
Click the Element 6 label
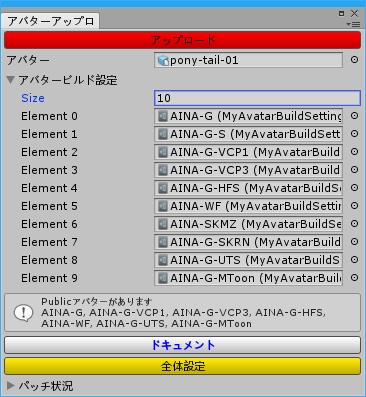49,224
